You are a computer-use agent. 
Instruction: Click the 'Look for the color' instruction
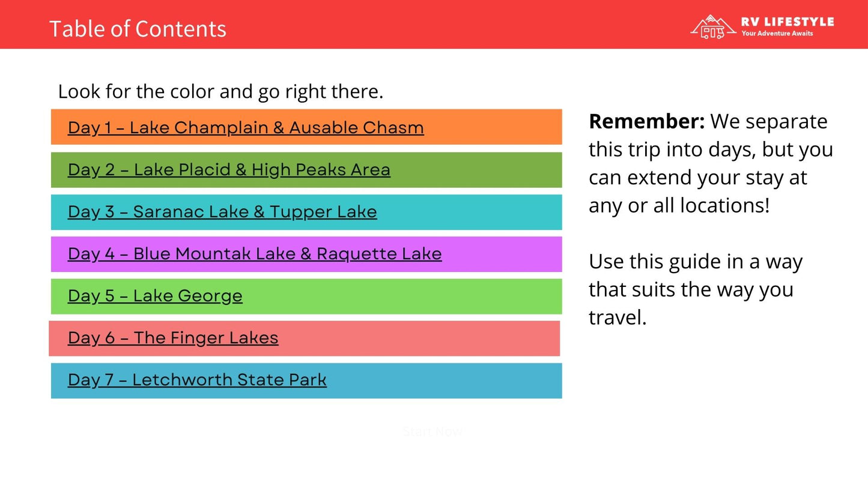(x=220, y=92)
